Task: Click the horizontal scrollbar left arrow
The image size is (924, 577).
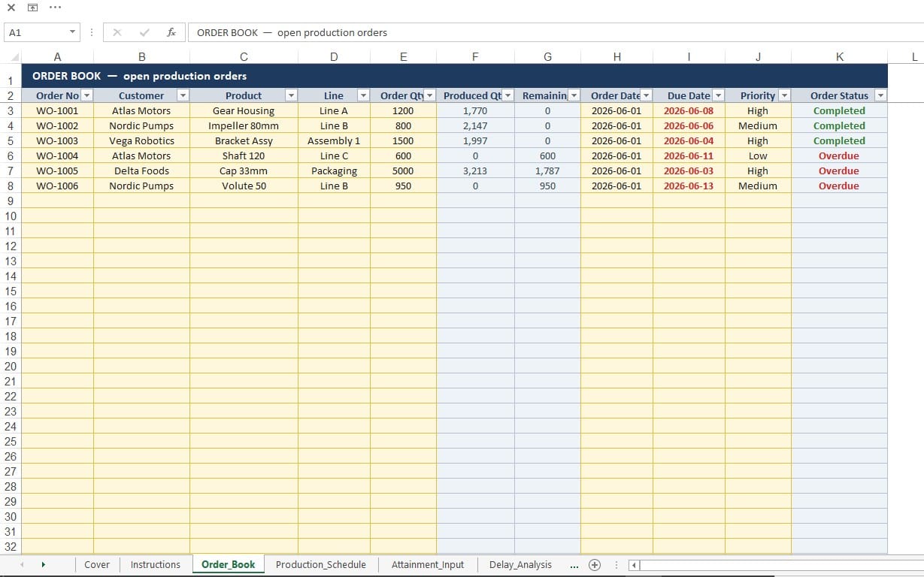Action: click(x=634, y=565)
